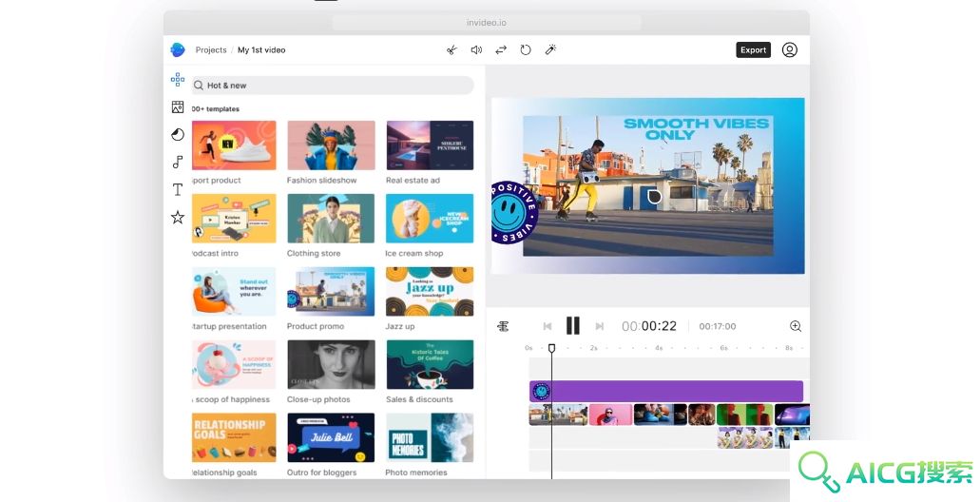Select the pink background clip in timeline

pos(610,415)
